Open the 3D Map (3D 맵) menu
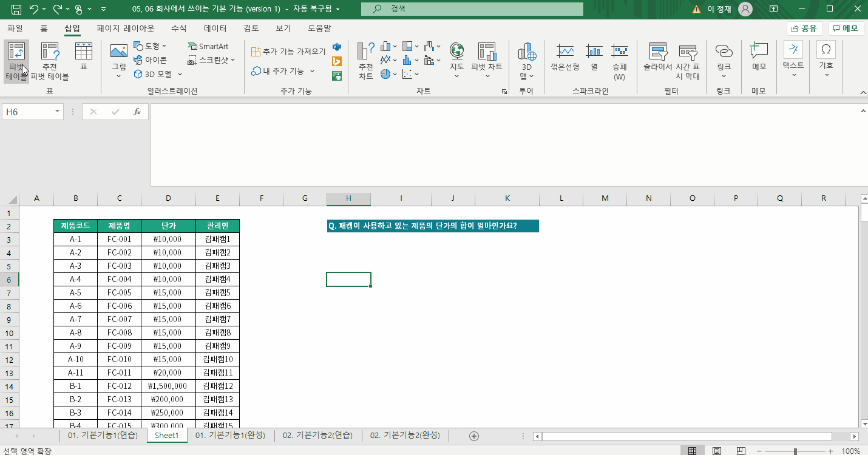Screen dimensions: 868x455 coord(527,61)
